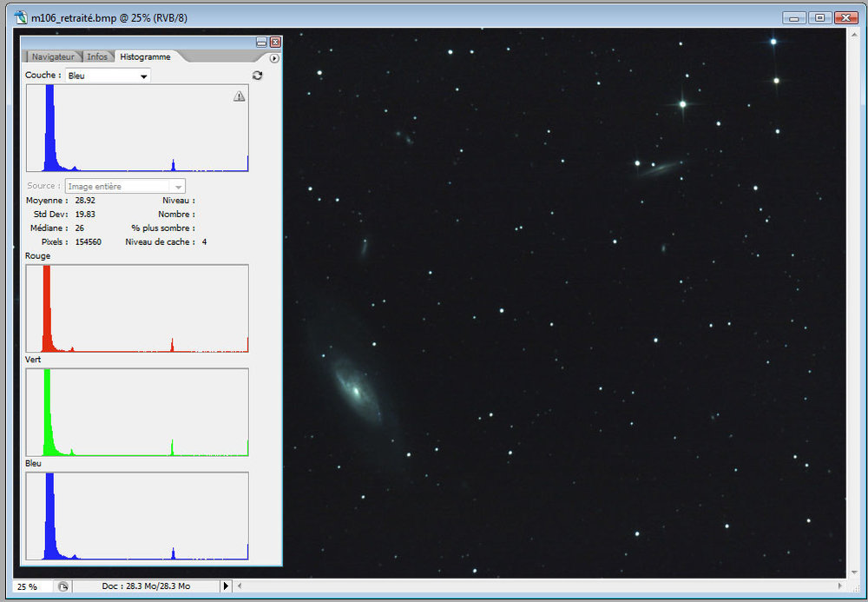Open the Histogramme panel options menu
The image size is (868, 602).
point(274,58)
